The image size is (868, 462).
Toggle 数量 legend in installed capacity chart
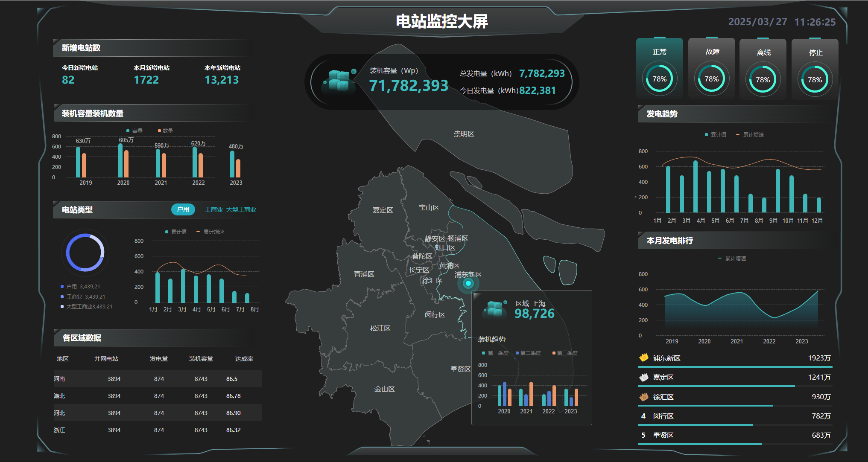pos(165,131)
